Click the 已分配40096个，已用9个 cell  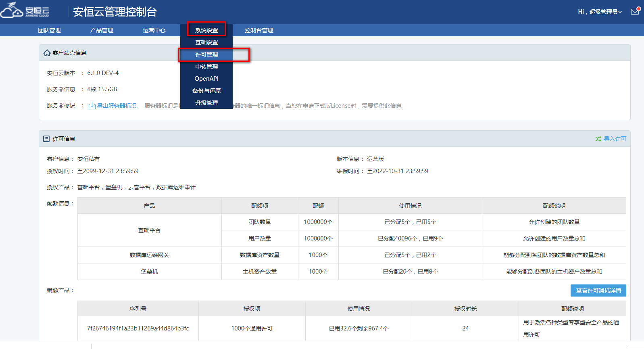[x=410, y=238]
